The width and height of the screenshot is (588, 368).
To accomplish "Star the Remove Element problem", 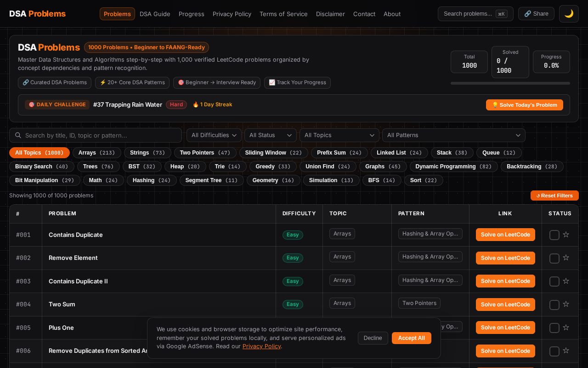I will click(566, 258).
